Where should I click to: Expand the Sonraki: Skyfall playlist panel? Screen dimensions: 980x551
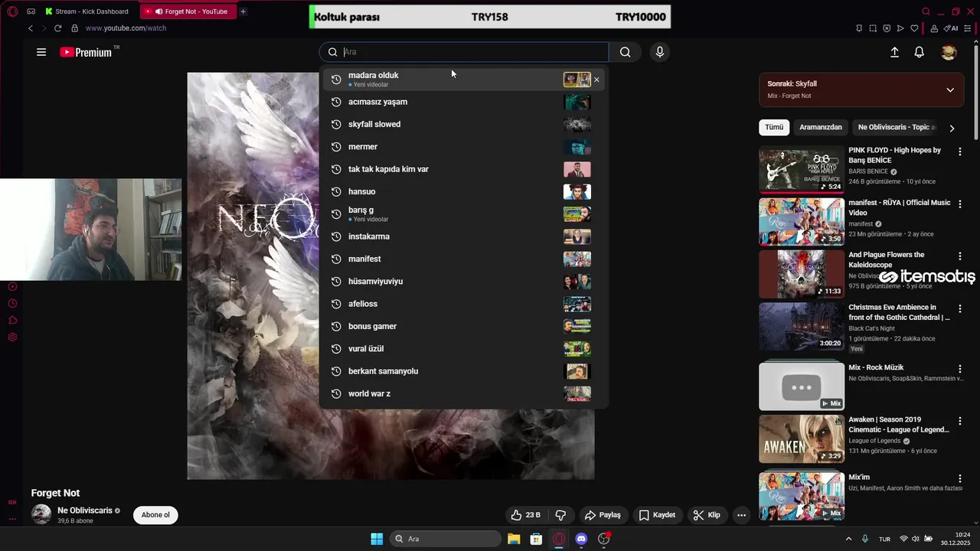pyautogui.click(x=950, y=90)
